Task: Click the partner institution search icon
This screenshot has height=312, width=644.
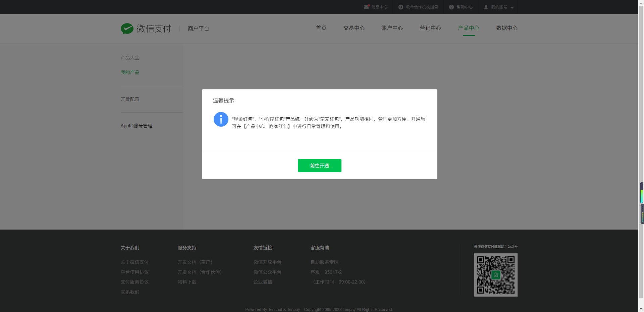Action: (400, 7)
